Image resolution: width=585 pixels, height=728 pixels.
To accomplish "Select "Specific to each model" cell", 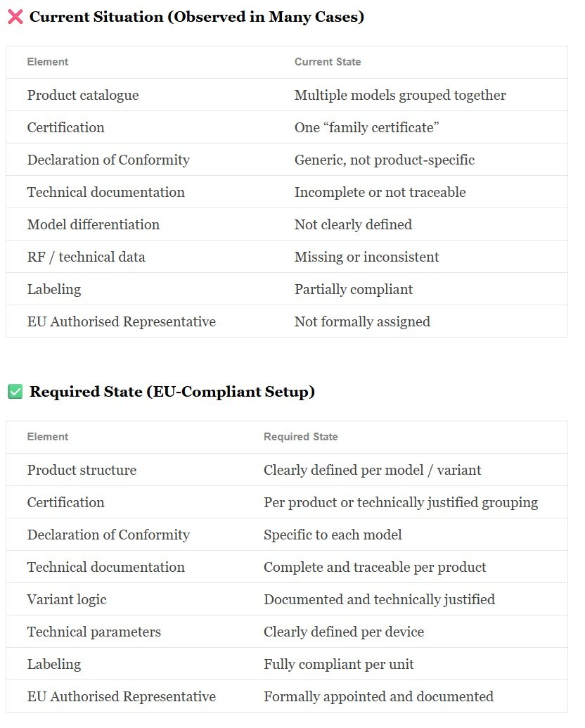I will [x=333, y=535].
